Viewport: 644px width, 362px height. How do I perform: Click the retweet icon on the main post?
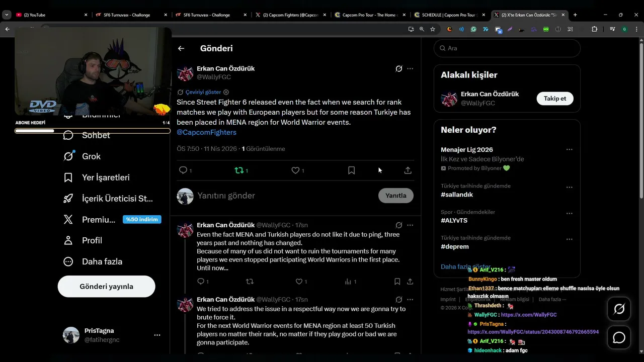(239, 170)
